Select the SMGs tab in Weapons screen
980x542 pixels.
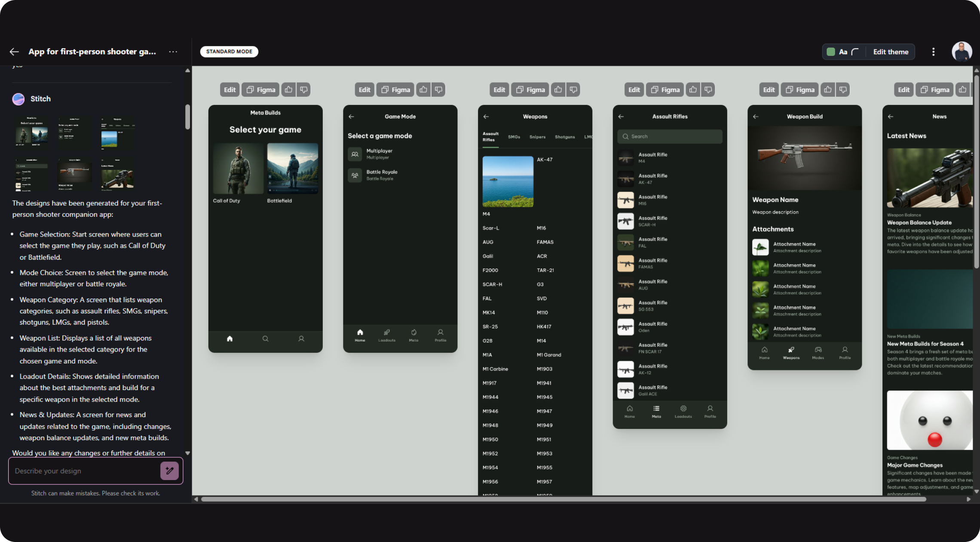pos(514,137)
